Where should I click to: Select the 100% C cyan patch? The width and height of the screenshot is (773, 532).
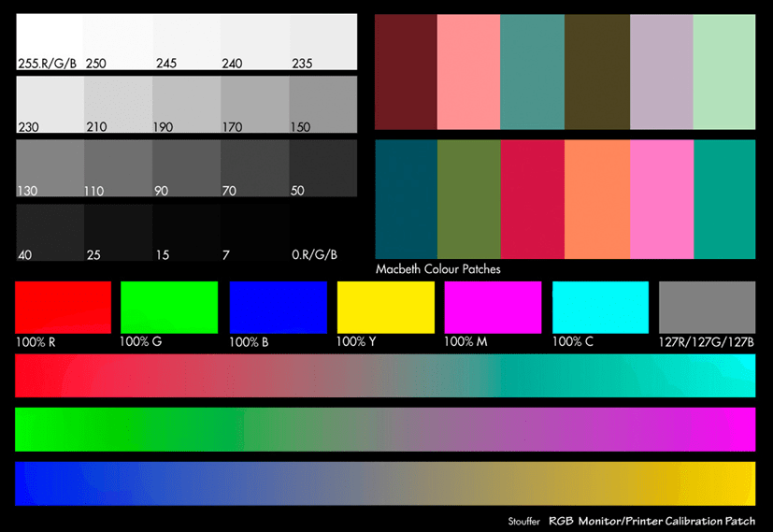(600, 307)
